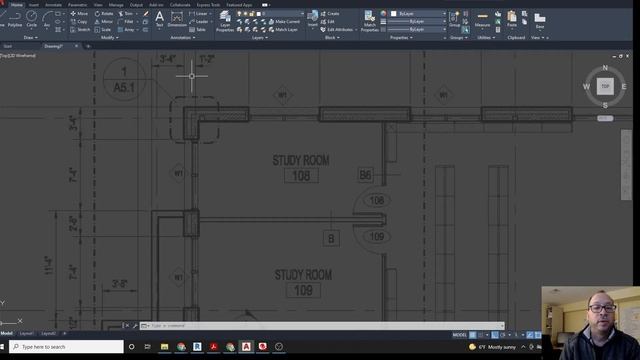The image size is (640, 360).
Task: Click Match Properties tool
Action: click(x=369, y=21)
